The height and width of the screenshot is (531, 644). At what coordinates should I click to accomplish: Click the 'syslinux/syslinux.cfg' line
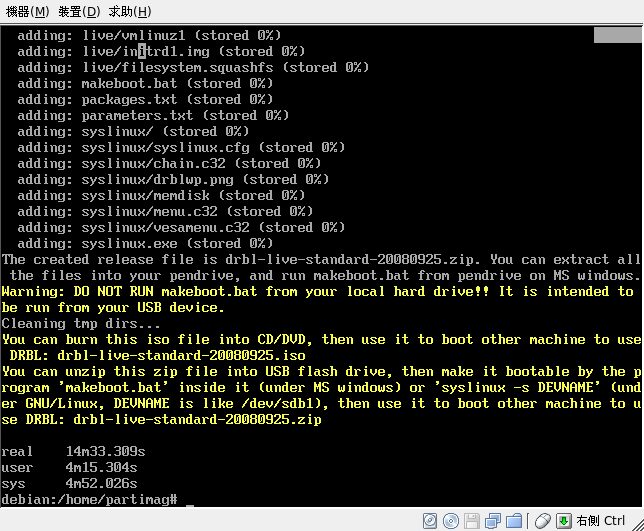181,147
